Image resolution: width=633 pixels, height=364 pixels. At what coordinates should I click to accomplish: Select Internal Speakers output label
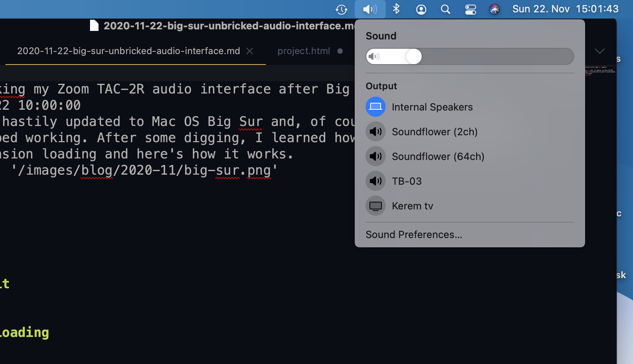click(432, 107)
